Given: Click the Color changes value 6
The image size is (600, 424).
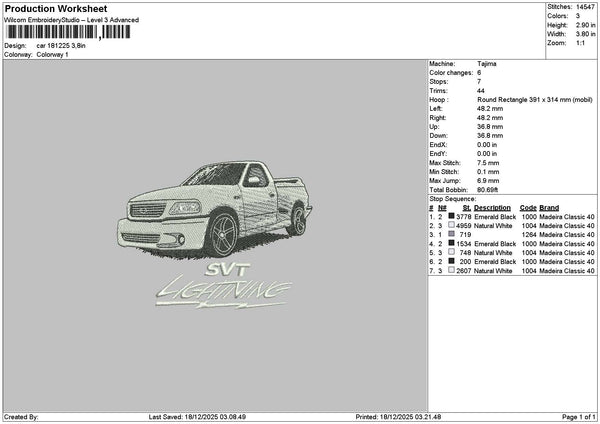Looking at the screenshot, I should tap(479, 73).
